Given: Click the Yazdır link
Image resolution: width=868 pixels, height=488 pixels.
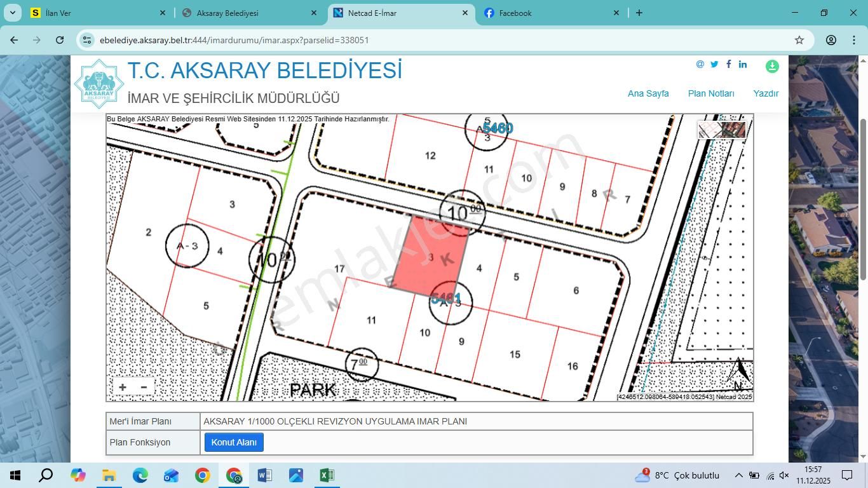Looking at the screenshot, I should tap(766, 93).
